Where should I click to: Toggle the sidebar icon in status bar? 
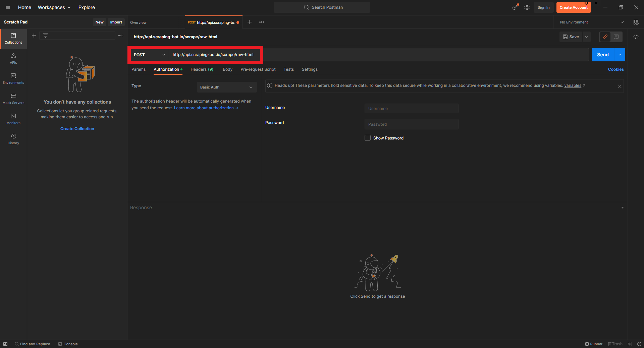[x=5, y=344]
